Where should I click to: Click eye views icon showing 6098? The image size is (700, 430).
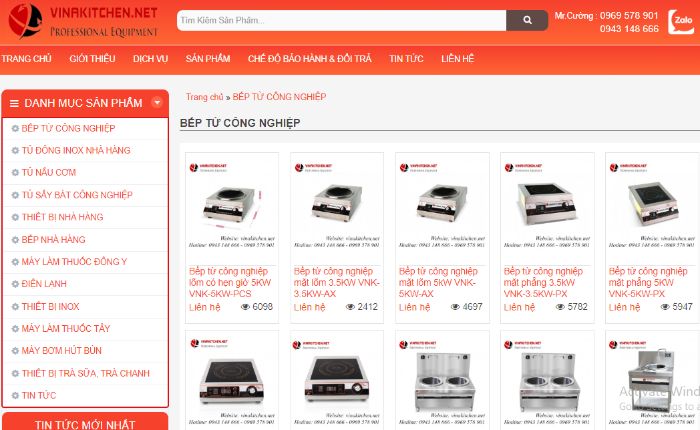pos(245,307)
